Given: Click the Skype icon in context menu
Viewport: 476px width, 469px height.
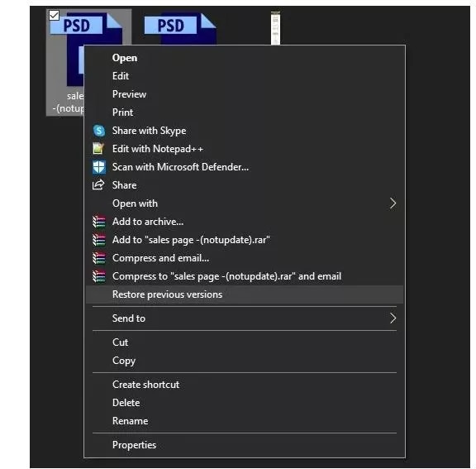Looking at the screenshot, I should click(99, 131).
